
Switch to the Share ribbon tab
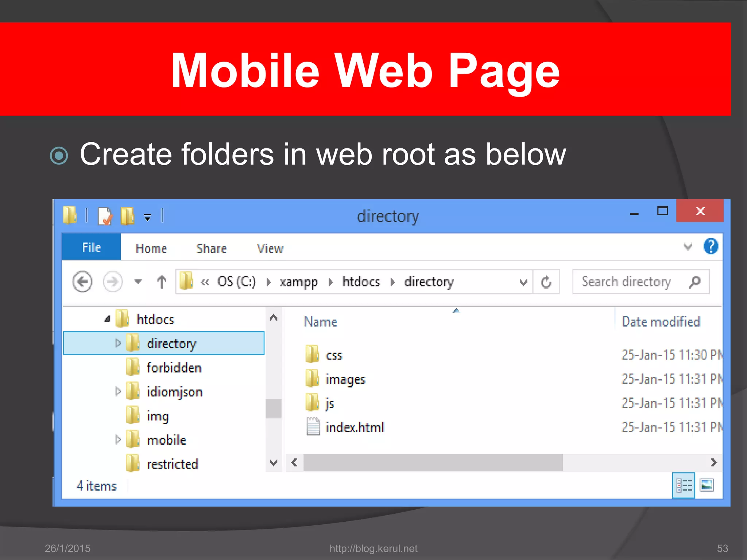[212, 249]
